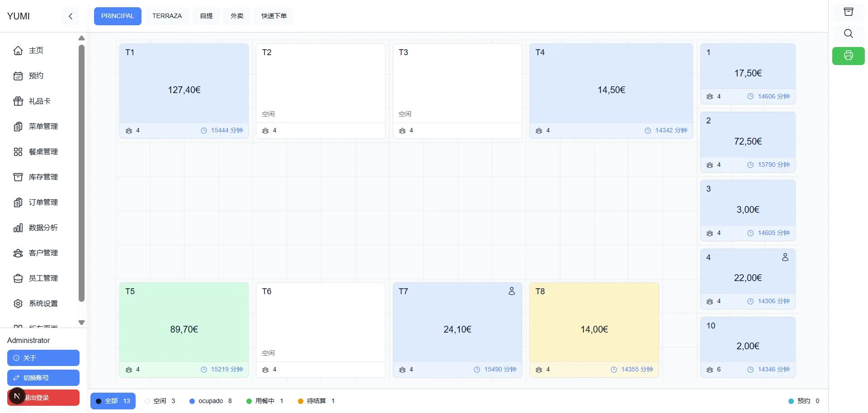This screenshot has height=413, width=868.
Task: Filter tables by 全部 13
Action: (x=113, y=401)
